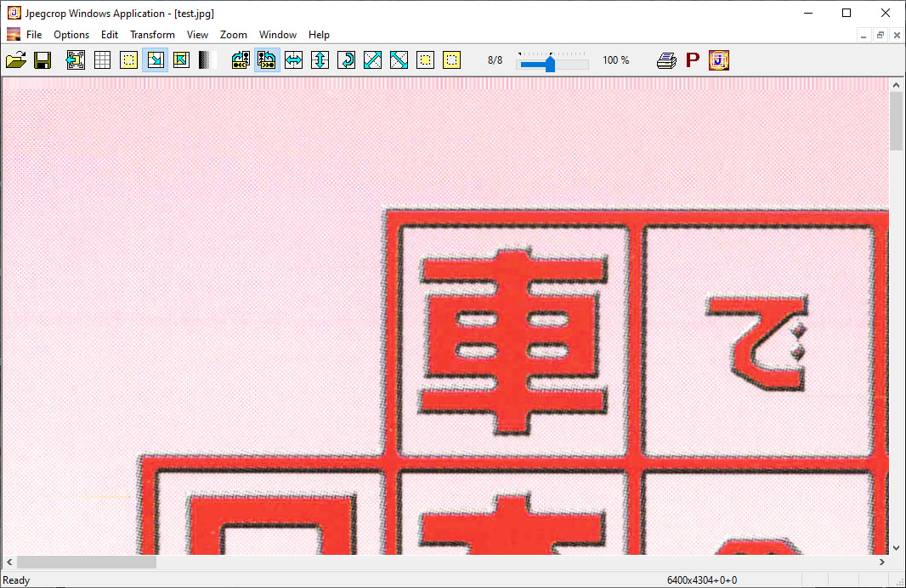This screenshot has width=906, height=588.
Task: Click the flip vertical arrows icon
Action: pyautogui.click(x=320, y=60)
